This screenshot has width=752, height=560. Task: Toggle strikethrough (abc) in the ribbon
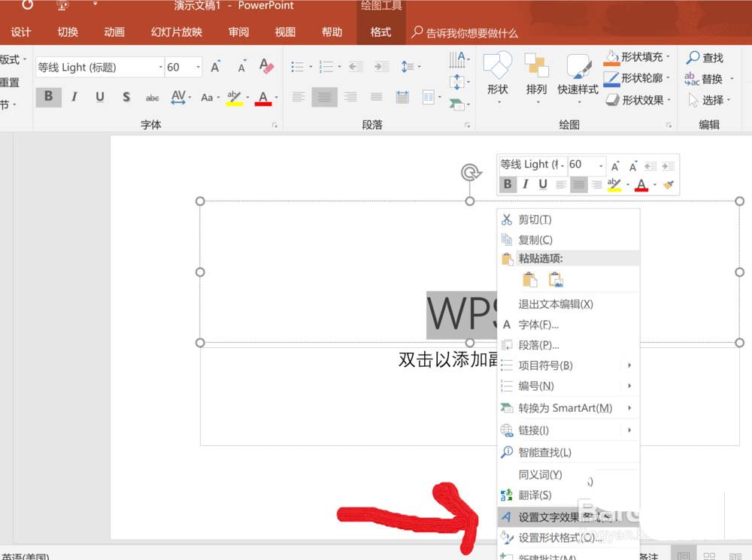click(153, 98)
